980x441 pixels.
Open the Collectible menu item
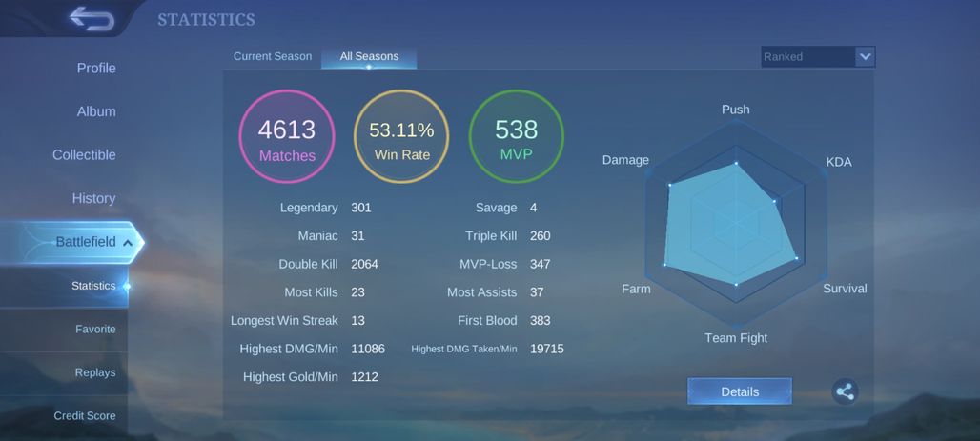tap(84, 155)
